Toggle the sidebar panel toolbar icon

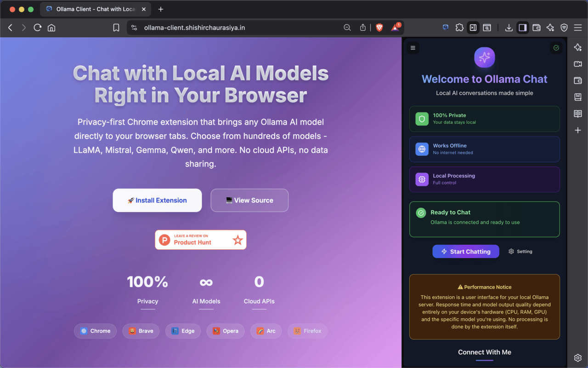point(522,28)
